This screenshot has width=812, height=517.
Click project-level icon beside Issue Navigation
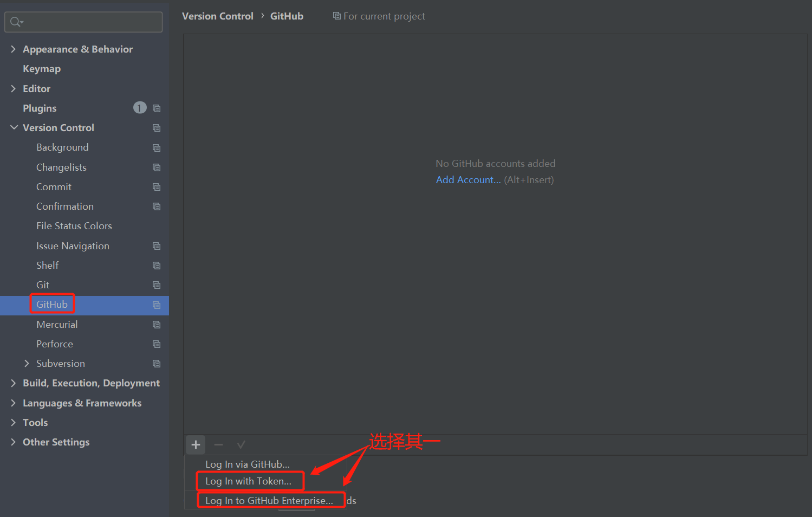pos(157,246)
